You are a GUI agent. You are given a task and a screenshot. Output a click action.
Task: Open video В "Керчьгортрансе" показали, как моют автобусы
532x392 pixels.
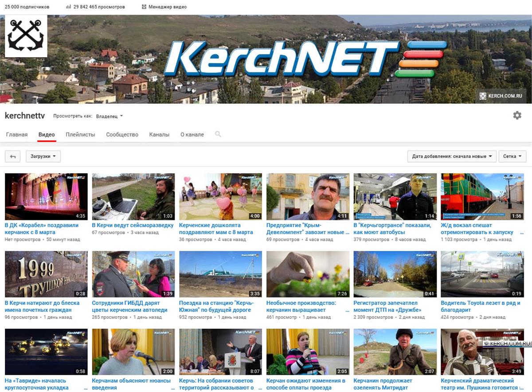[392, 228]
